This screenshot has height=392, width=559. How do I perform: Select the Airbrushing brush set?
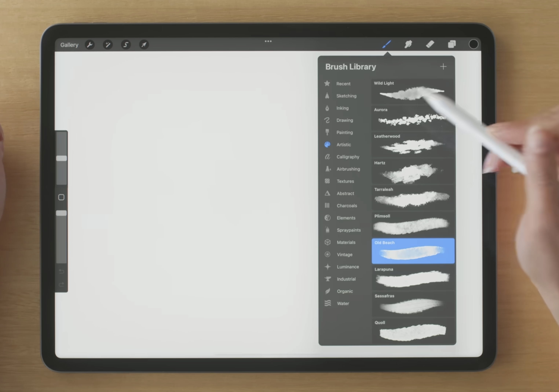click(348, 169)
